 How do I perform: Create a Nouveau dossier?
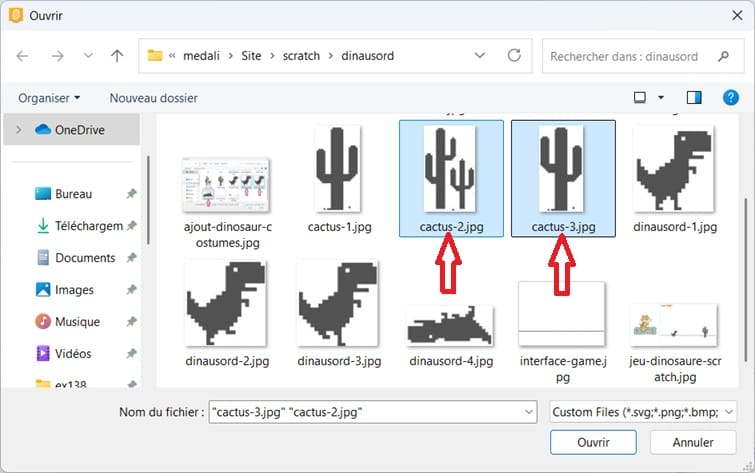(x=154, y=98)
